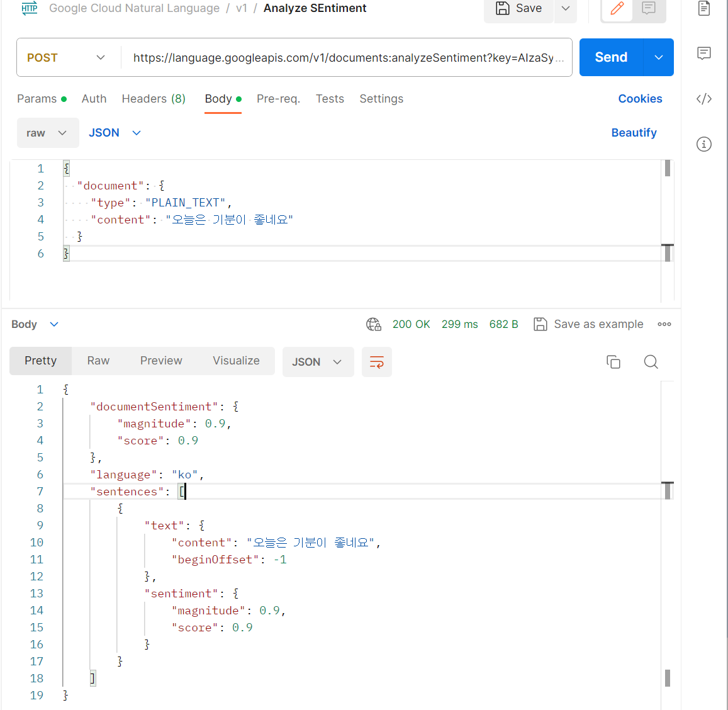
Task: Switch to the Params tab
Action: pyautogui.click(x=42, y=99)
